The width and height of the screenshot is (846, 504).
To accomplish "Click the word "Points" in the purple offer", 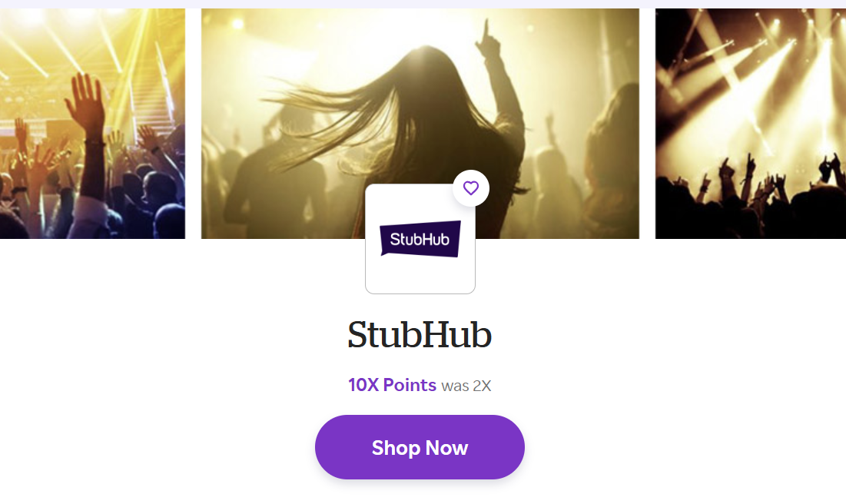I will [x=410, y=385].
